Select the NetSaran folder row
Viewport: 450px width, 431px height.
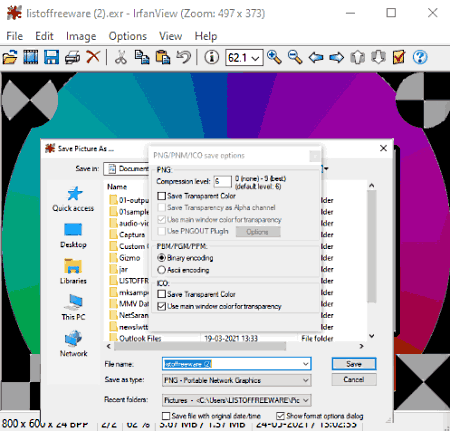pyautogui.click(x=129, y=315)
